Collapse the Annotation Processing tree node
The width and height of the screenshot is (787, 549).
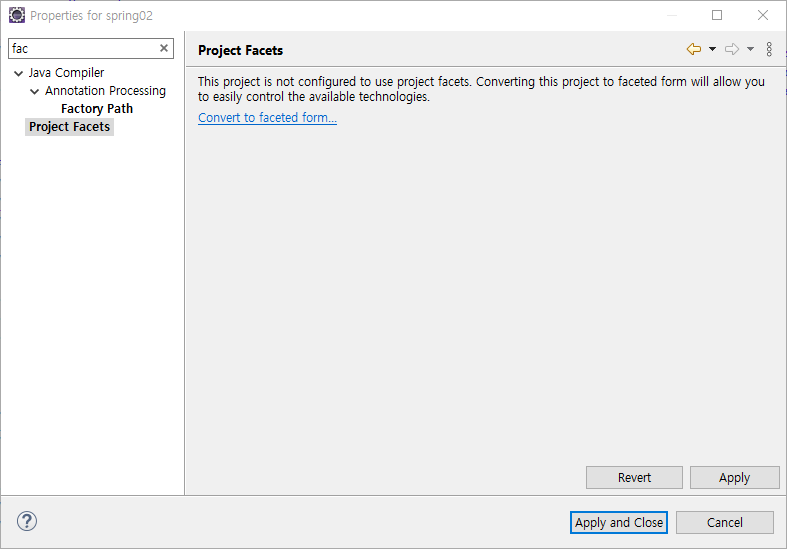[35, 91]
